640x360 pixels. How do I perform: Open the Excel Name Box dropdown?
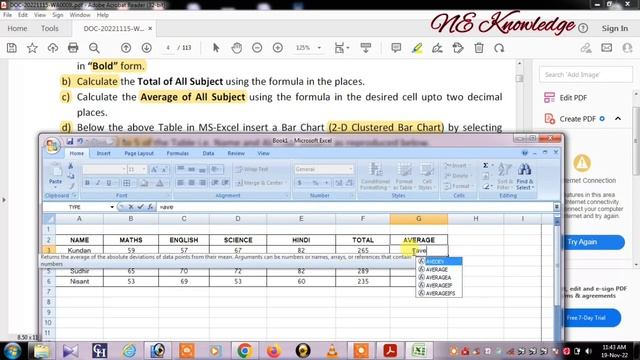click(x=112, y=207)
